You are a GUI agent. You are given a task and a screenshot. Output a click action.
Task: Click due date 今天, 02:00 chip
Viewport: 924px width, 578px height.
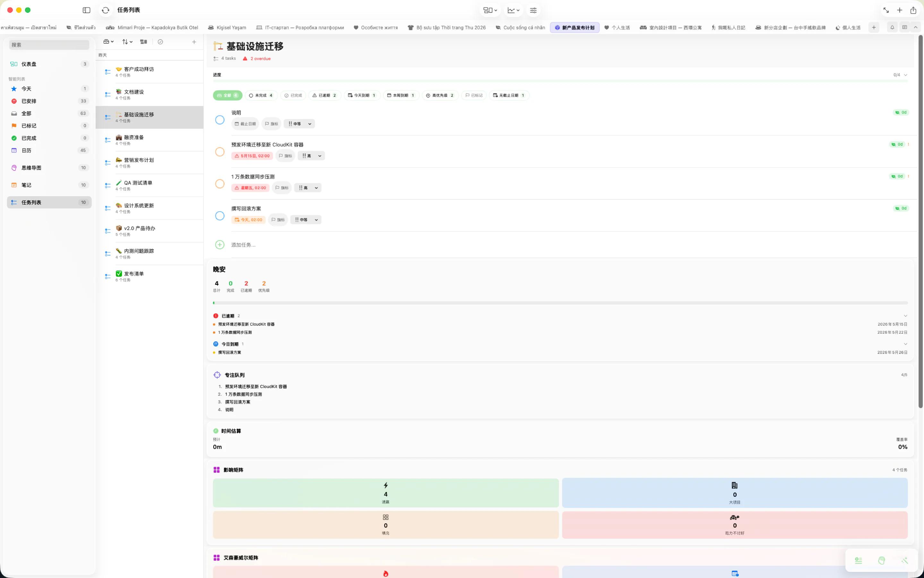(x=248, y=220)
